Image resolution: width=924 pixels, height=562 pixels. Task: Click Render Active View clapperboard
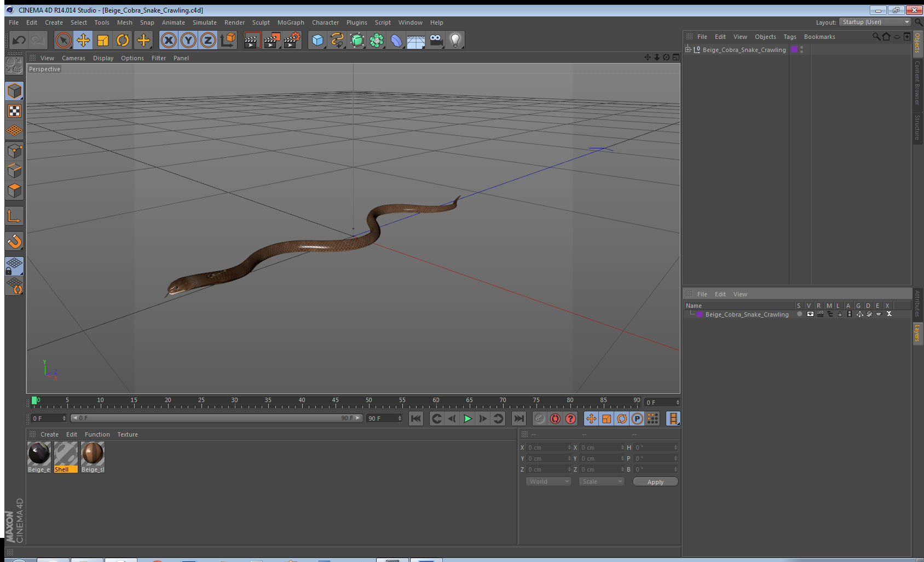pyautogui.click(x=252, y=40)
